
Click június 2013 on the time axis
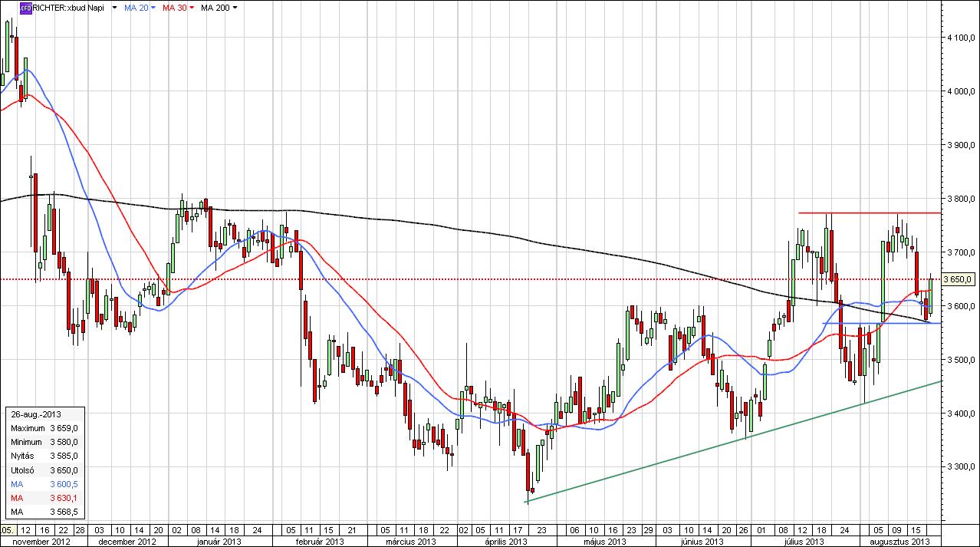702,542
